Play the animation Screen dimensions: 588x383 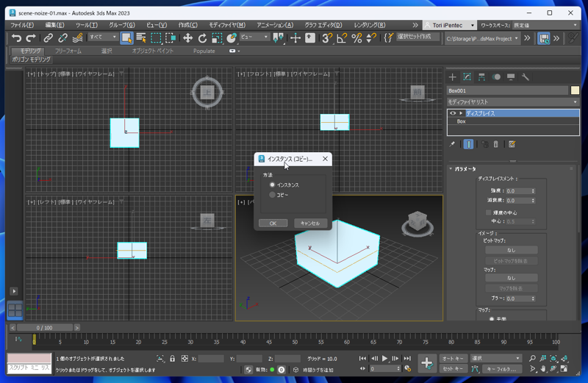[x=384, y=359]
